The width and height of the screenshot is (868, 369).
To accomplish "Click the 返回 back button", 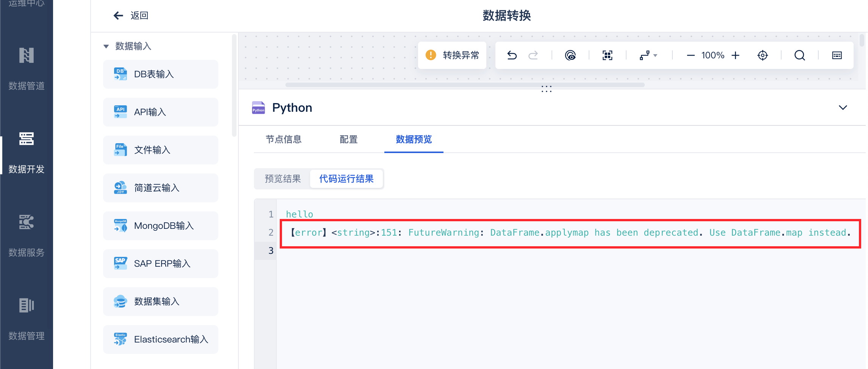I will coord(130,16).
